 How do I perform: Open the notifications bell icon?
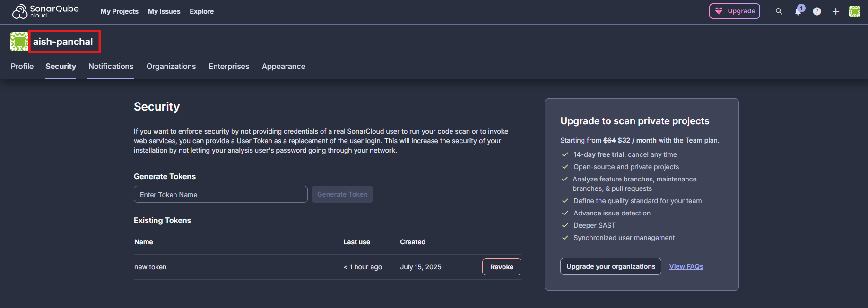(x=799, y=11)
